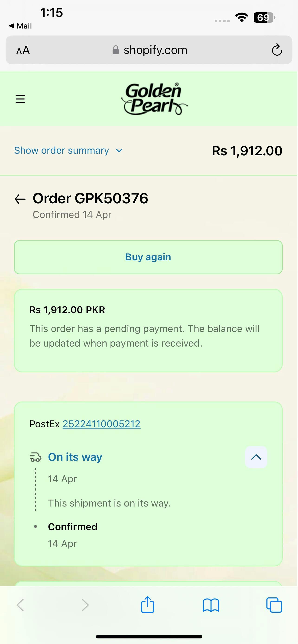Reload the page in Safari
The image size is (298, 644).
277,50
